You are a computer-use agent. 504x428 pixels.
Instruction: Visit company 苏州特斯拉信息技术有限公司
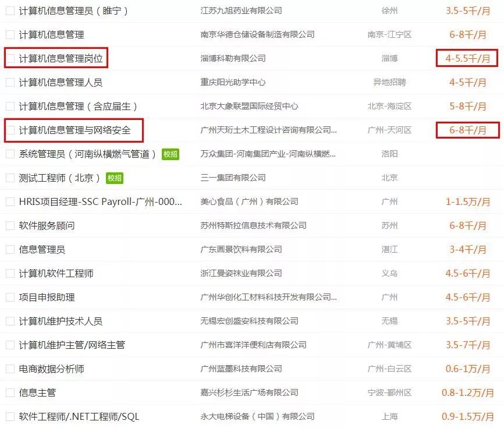[x=253, y=225]
